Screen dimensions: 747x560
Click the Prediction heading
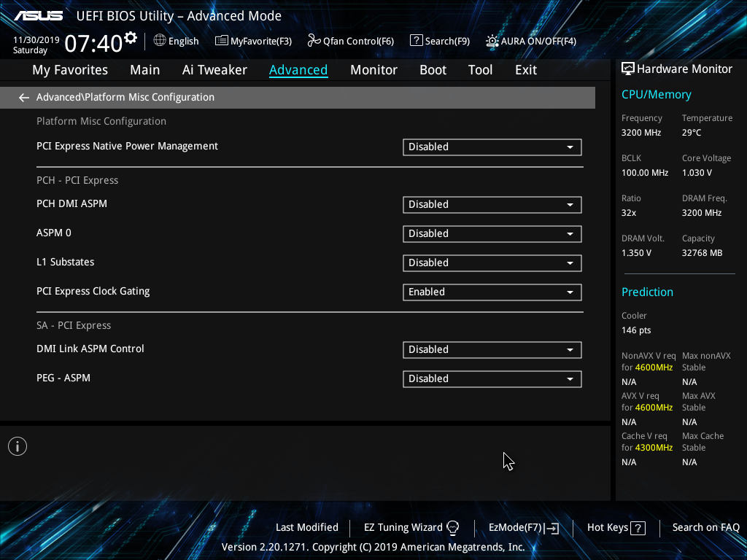coord(647,292)
